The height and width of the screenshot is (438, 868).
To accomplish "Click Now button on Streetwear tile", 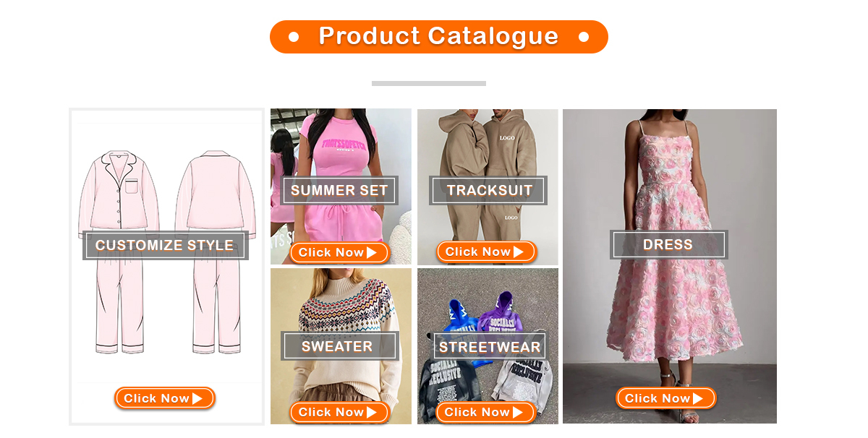I will tap(486, 412).
